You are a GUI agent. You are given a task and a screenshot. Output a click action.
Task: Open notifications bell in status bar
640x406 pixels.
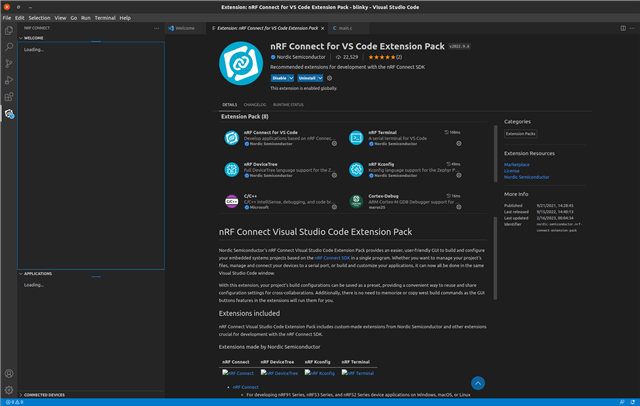[632, 402]
